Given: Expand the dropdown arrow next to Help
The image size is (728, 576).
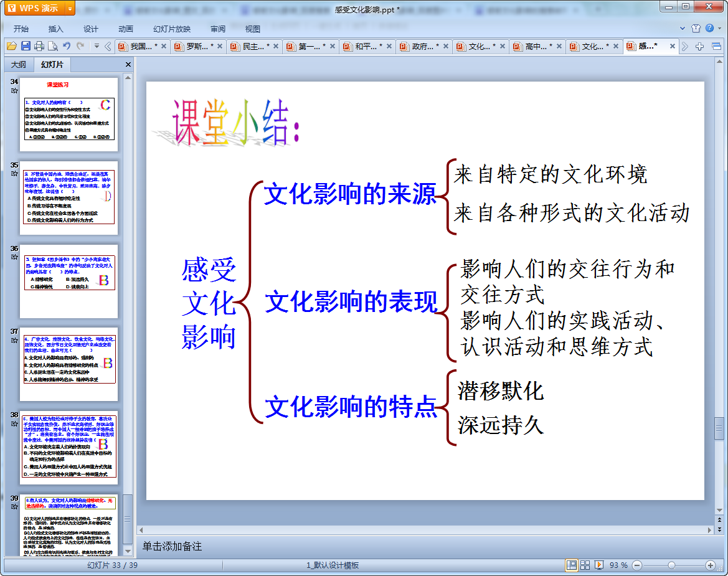Looking at the screenshot, I should [x=720, y=28].
